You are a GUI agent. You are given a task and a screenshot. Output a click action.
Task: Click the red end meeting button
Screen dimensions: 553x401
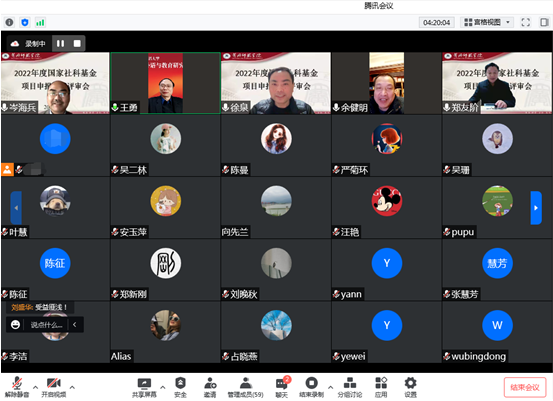pos(525,387)
